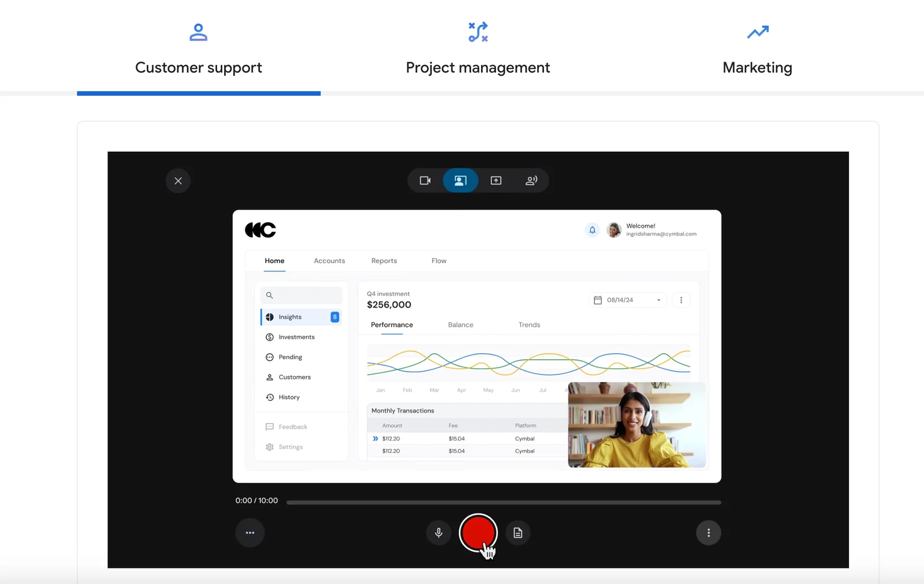The width and height of the screenshot is (924, 584).
Task: Toggle the microphone icon
Action: pos(438,533)
